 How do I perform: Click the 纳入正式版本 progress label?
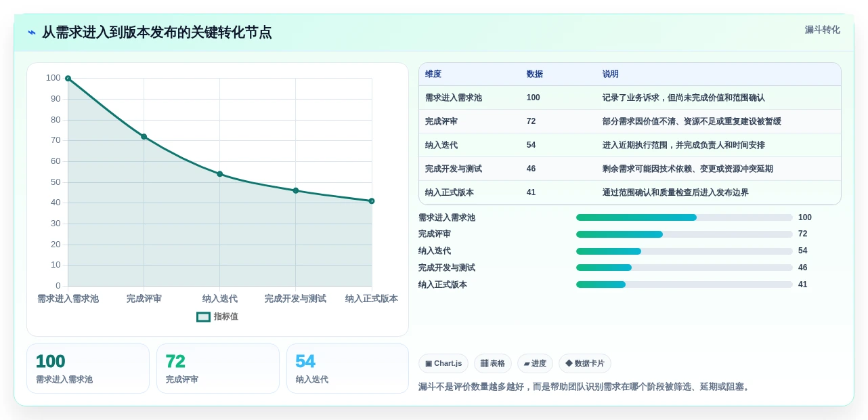coord(443,285)
